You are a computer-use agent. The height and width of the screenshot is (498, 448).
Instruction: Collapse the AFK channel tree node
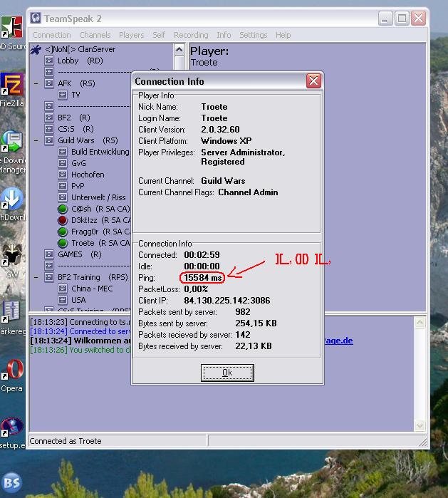(x=36, y=84)
